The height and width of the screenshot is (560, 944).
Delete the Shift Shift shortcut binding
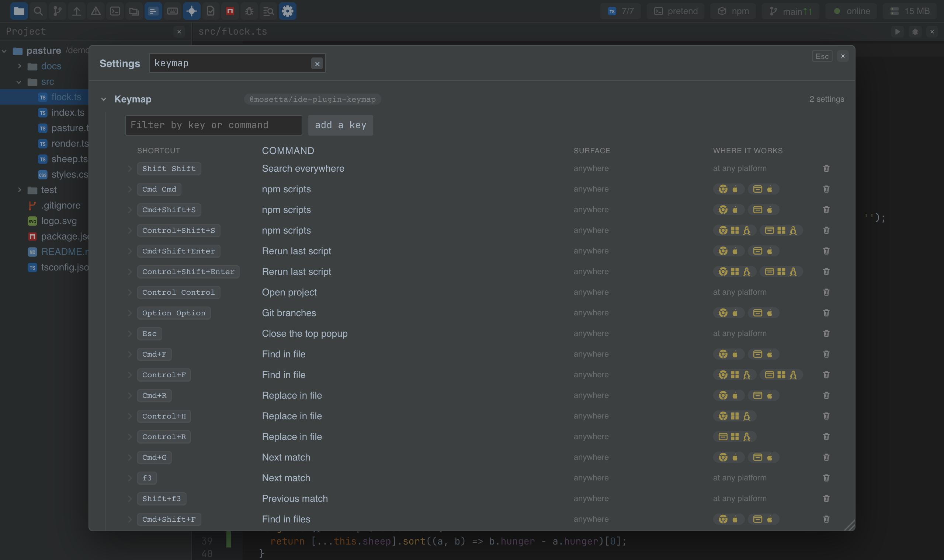[826, 168]
